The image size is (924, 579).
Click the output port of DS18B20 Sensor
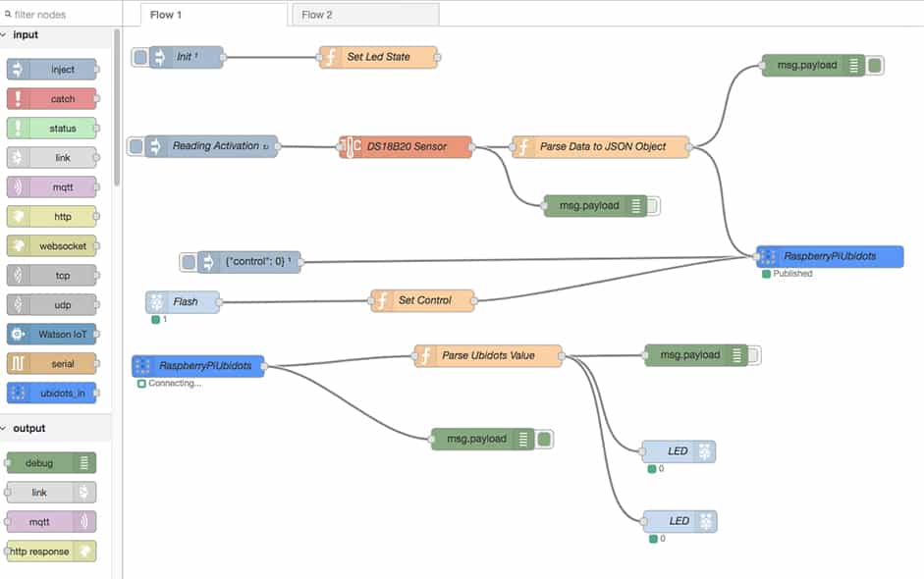(x=472, y=146)
